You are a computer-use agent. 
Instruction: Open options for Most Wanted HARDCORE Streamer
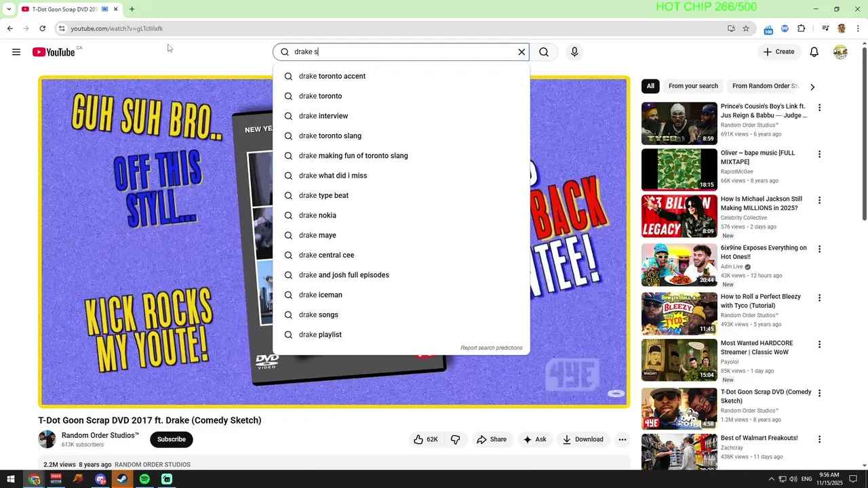tap(819, 344)
